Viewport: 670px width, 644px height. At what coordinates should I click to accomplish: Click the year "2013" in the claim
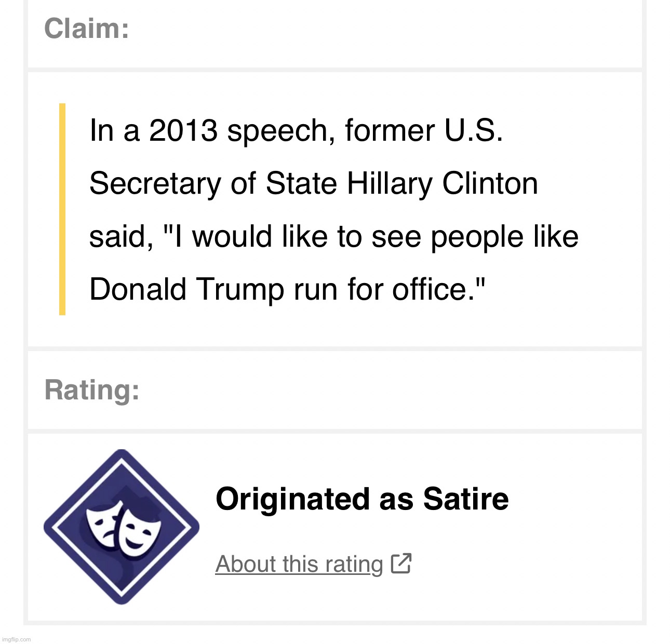click(x=183, y=130)
